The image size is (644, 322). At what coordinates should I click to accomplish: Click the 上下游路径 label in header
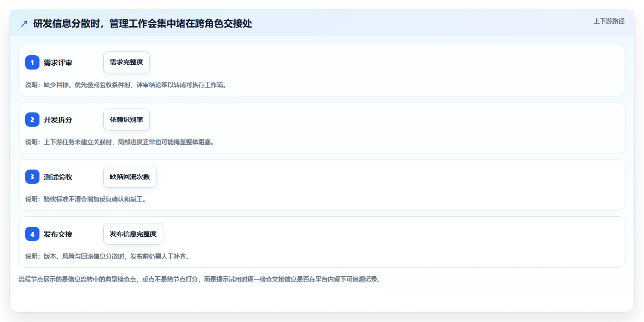(x=609, y=21)
